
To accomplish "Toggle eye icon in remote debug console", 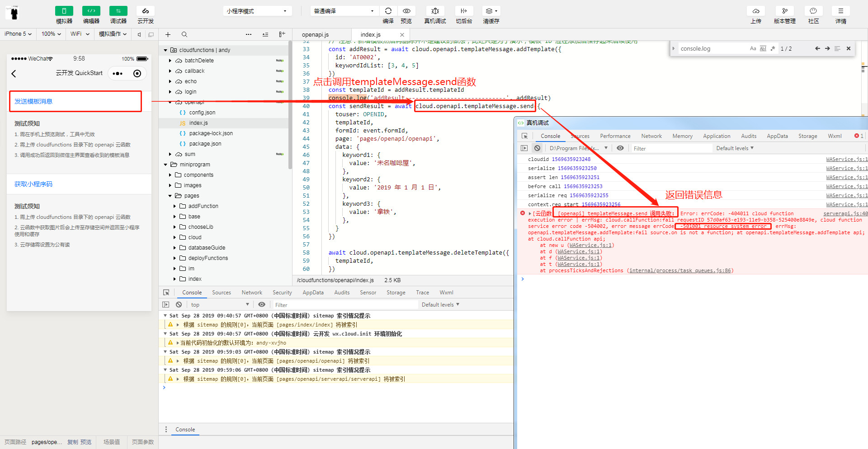I will 620,148.
